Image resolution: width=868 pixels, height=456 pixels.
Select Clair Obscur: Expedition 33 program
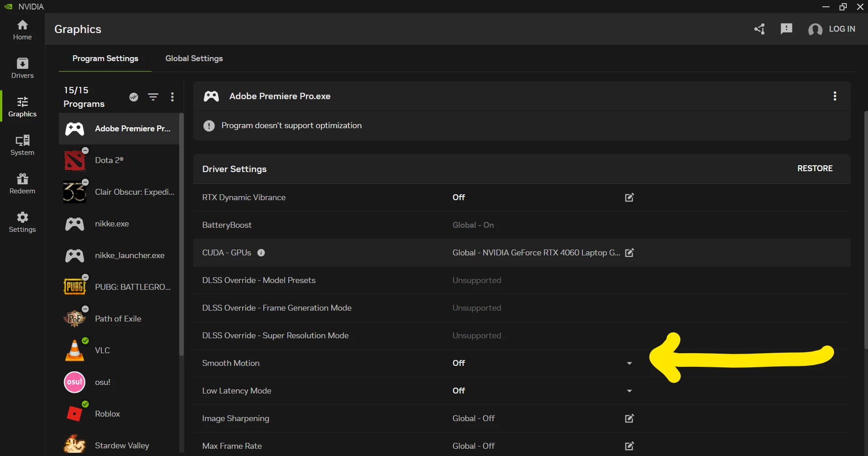coord(119,192)
